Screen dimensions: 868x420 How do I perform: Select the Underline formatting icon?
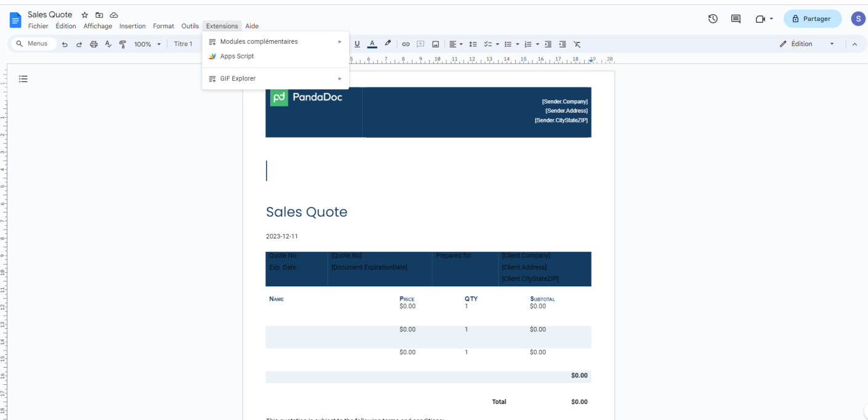coord(357,44)
